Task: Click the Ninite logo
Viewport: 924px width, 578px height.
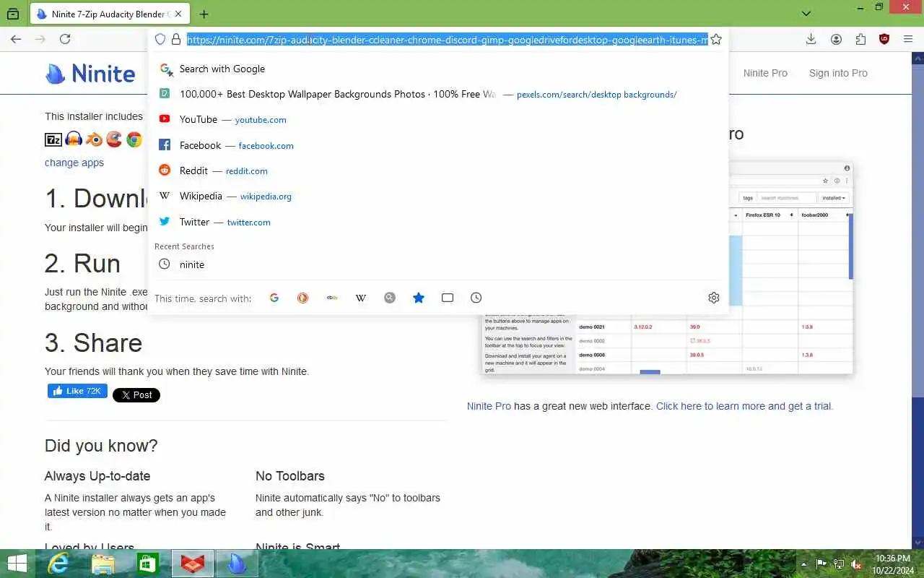Action: (90, 73)
